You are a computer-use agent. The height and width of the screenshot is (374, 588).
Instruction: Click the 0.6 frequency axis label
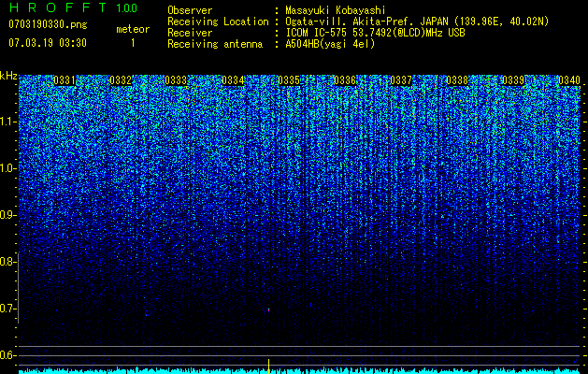coord(8,355)
